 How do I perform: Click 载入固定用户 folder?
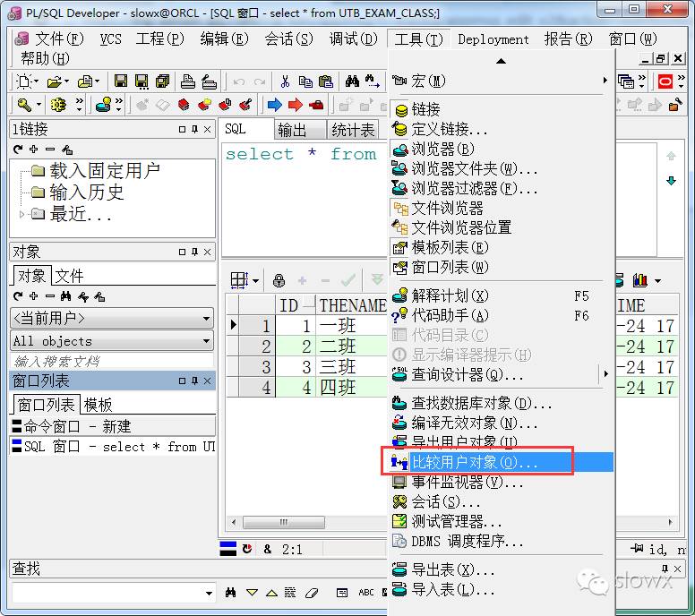click(x=104, y=171)
